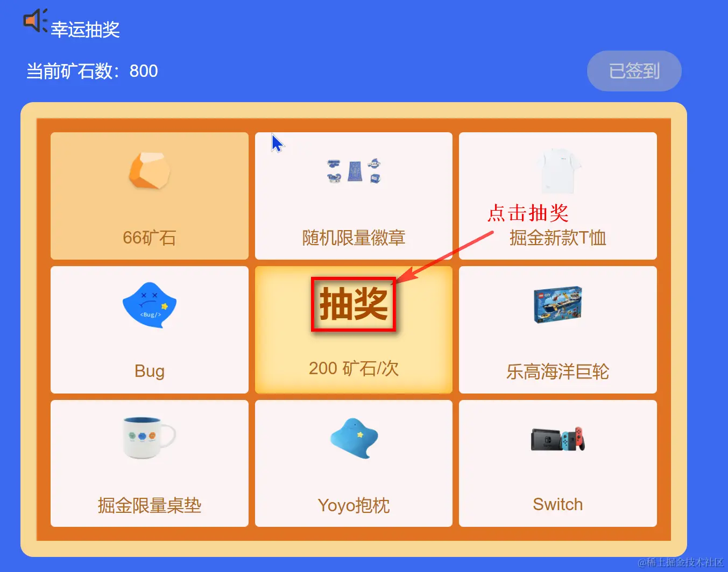
Task: Click the blue Bug mascot icon
Action: tap(150, 305)
